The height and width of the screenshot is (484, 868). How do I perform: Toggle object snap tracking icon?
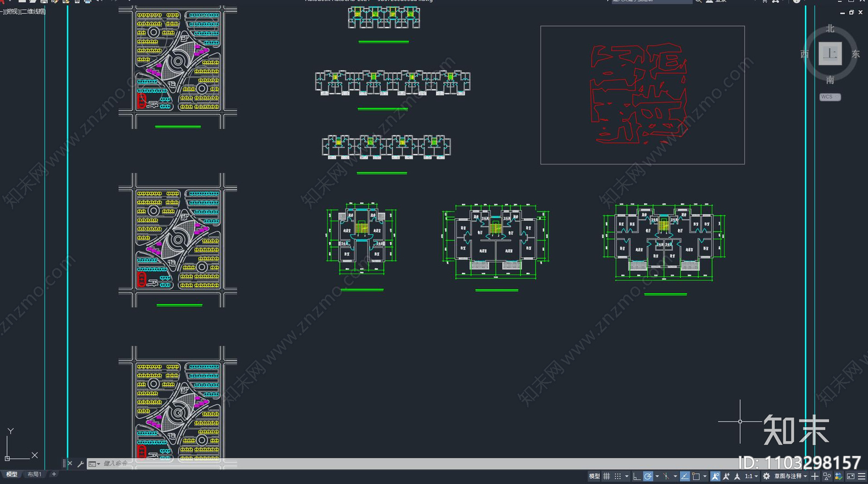pyautogui.click(x=685, y=476)
